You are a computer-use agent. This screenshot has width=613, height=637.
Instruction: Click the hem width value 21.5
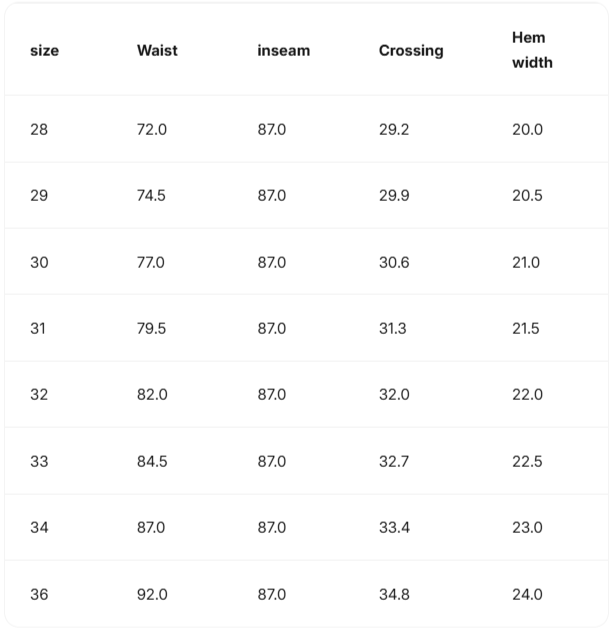tap(526, 328)
